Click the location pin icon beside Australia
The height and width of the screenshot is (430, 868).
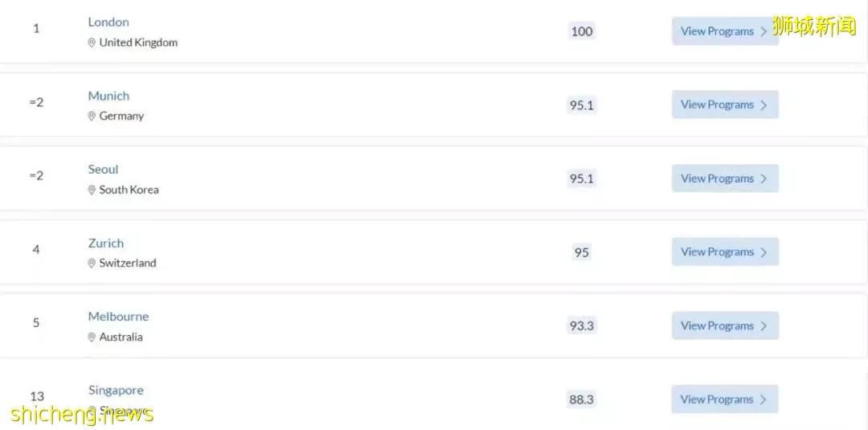pyautogui.click(x=92, y=337)
